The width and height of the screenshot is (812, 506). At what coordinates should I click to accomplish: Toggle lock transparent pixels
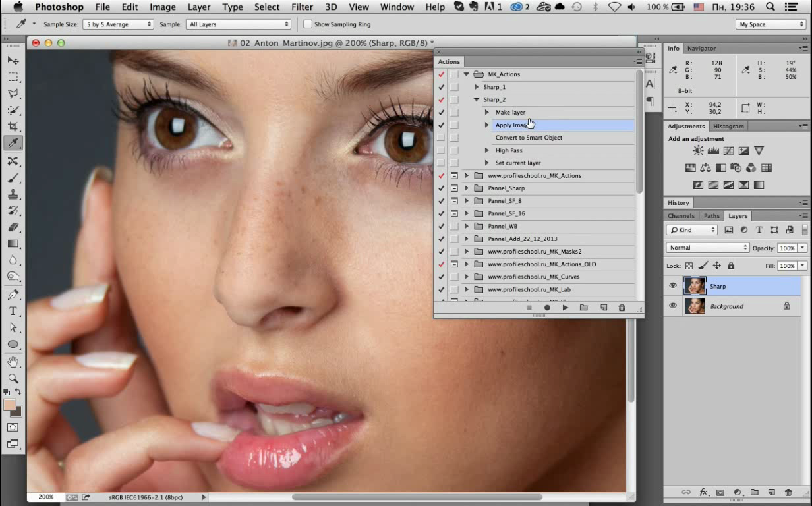coord(689,266)
